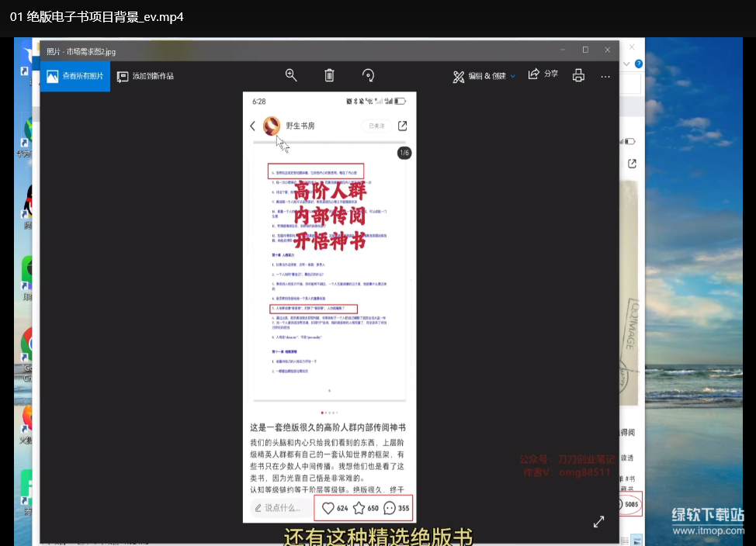Maximize the Photos window
The height and width of the screenshot is (546, 756).
point(584,50)
